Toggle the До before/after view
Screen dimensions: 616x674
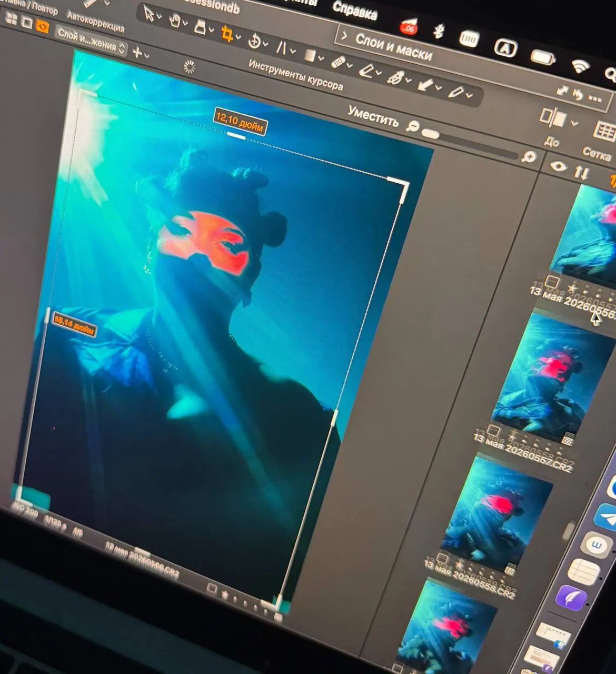click(x=553, y=118)
